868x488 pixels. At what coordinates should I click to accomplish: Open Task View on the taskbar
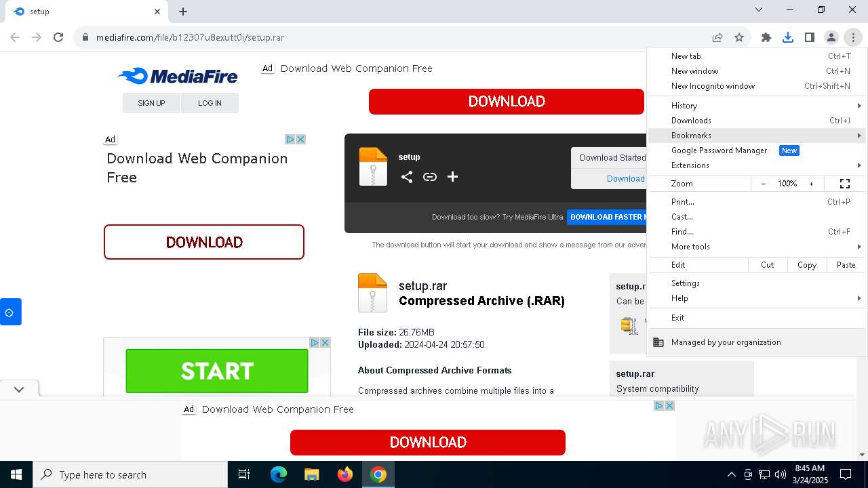(244, 474)
